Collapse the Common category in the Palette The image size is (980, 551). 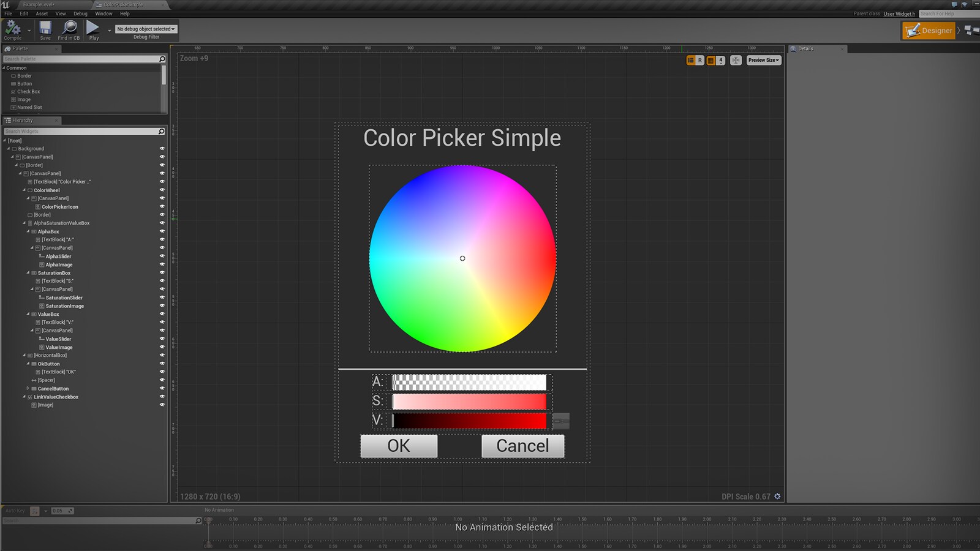(x=4, y=67)
